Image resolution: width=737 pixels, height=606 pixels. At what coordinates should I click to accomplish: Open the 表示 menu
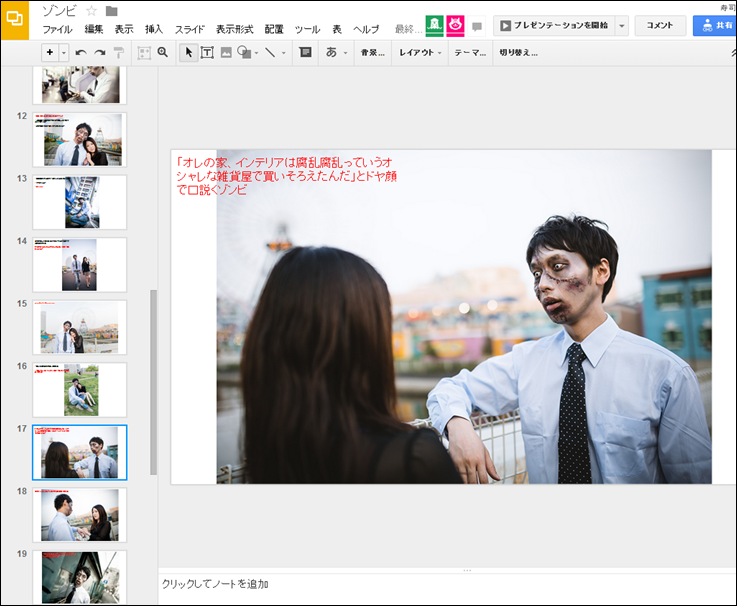click(124, 29)
